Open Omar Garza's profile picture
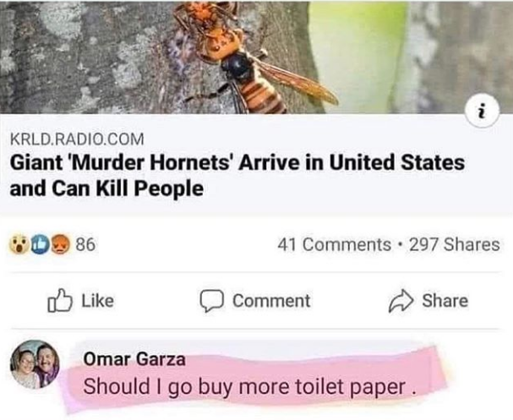 pyautogui.click(x=35, y=364)
